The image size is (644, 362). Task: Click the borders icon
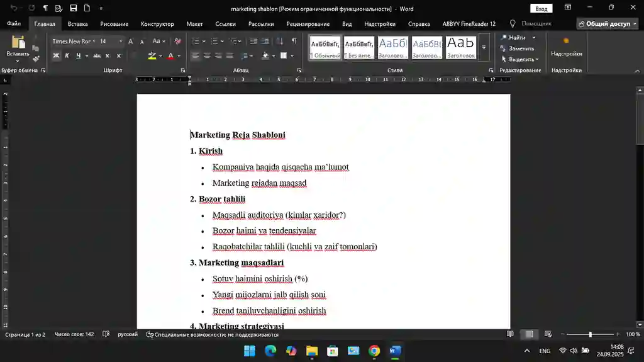pyautogui.click(x=284, y=55)
